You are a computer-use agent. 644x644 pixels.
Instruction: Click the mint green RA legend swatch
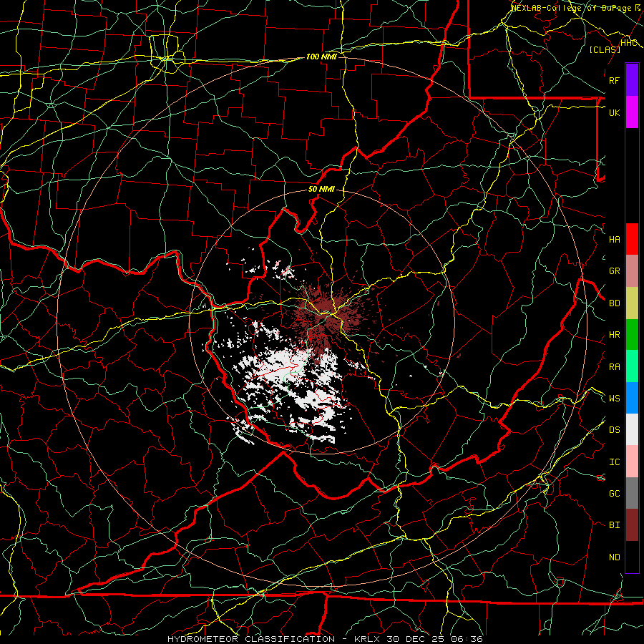point(632,366)
